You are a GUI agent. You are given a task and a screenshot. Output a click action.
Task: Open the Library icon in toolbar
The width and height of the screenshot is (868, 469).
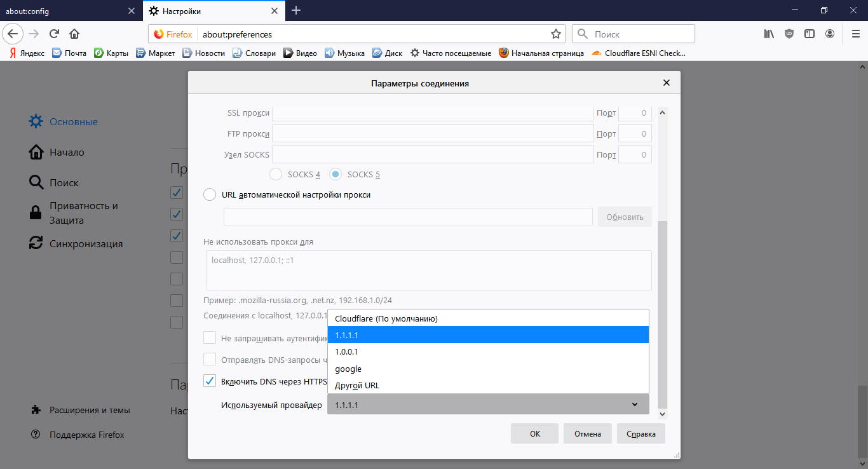point(769,34)
